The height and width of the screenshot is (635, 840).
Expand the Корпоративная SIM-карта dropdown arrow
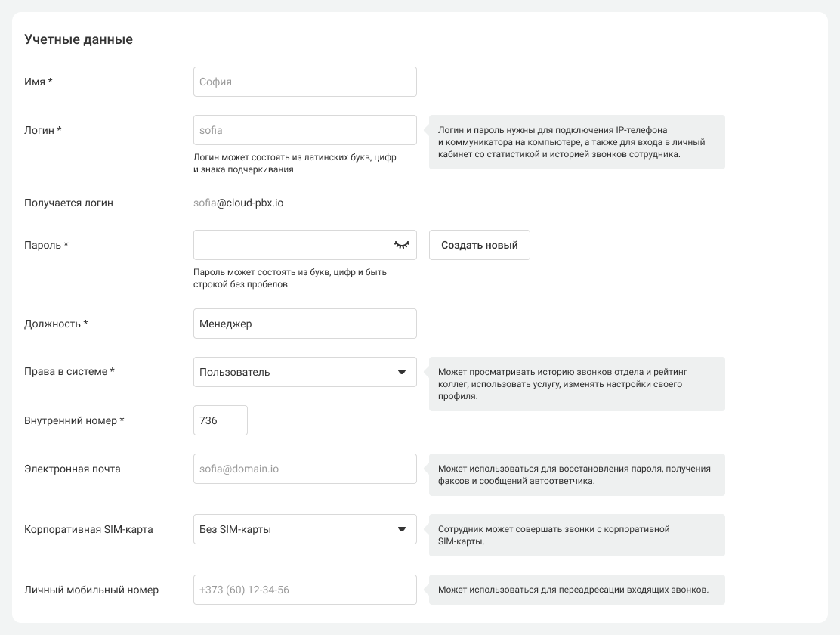(402, 529)
